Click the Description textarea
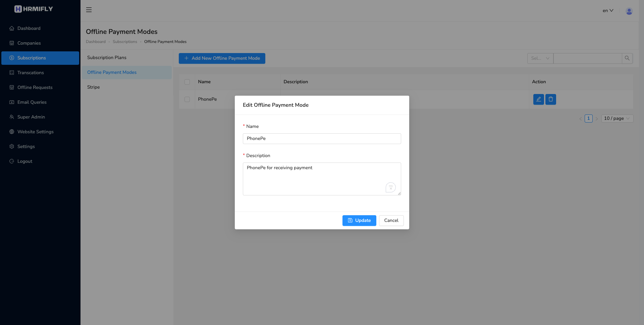 click(x=322, y=179)
